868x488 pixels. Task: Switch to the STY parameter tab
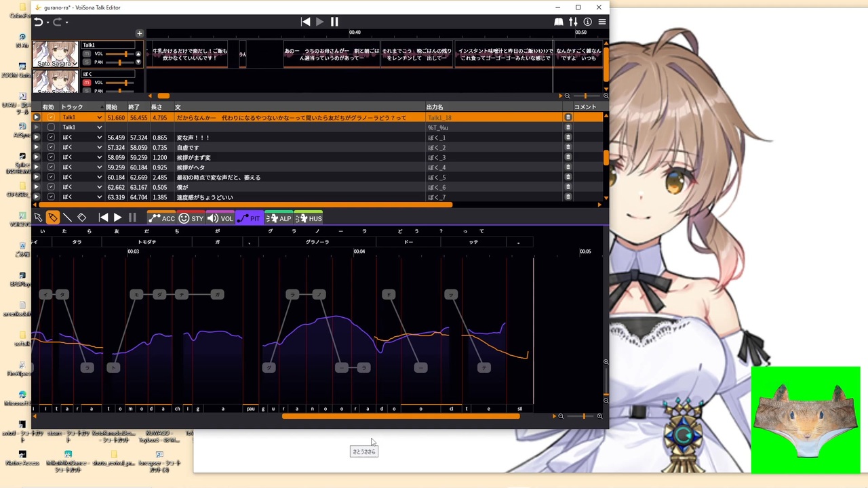191,218
